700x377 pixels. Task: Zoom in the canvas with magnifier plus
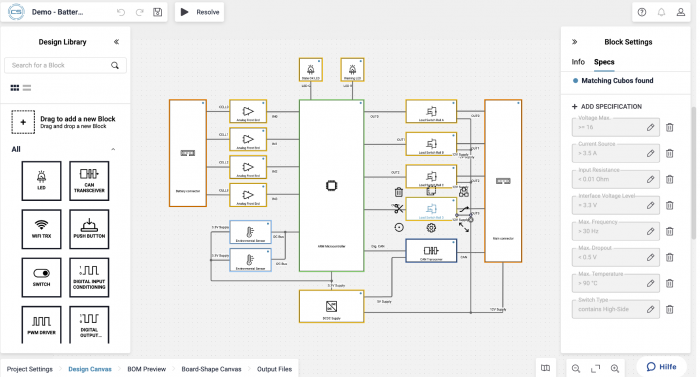point(615,369)
